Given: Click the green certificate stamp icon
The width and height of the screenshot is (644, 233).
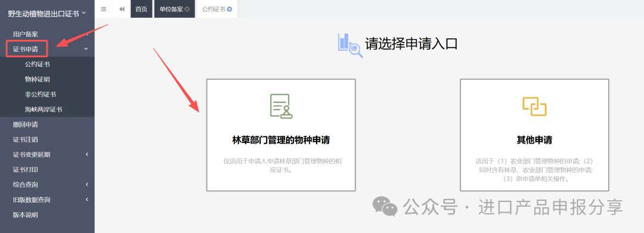Looking at the screenshot, I should click(x=281, y=106).
